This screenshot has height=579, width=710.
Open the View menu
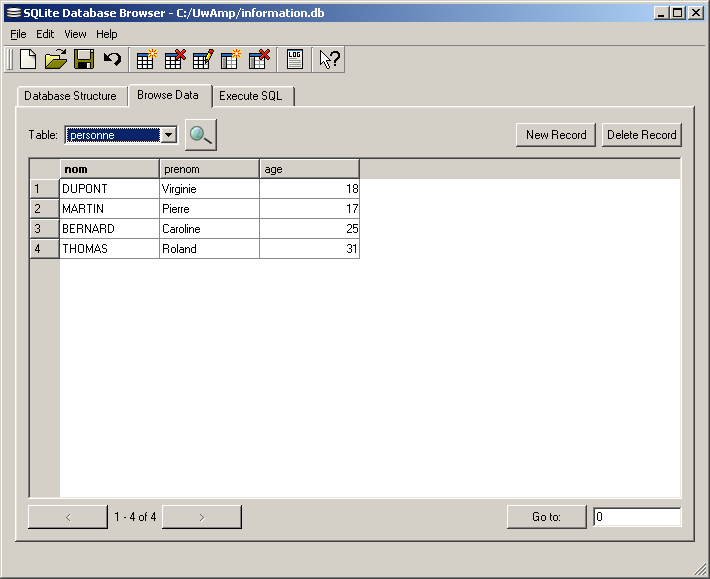coord(75,34)
